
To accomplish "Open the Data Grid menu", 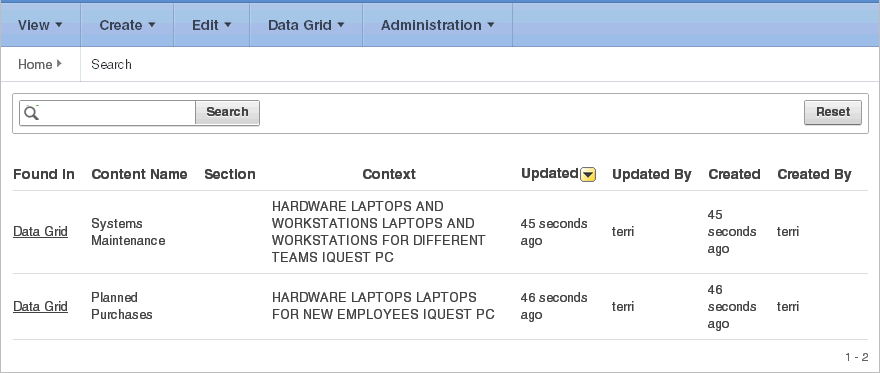I will click(x=306, y=25).
